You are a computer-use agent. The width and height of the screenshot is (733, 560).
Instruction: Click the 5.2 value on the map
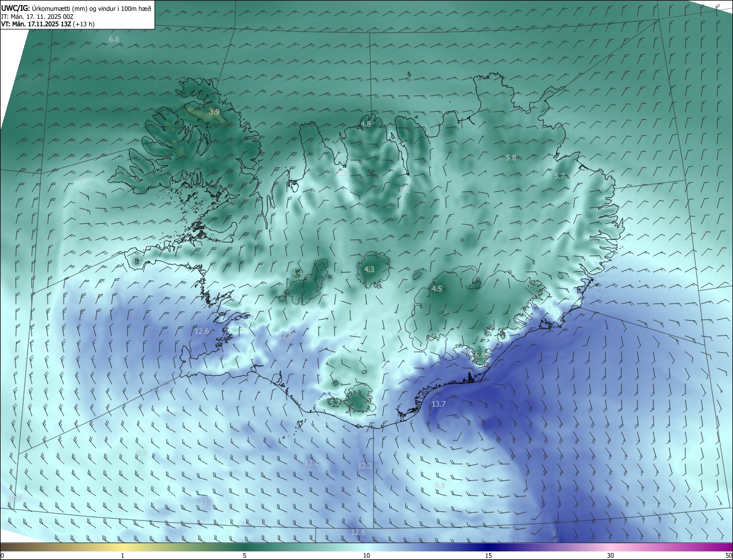click(x=336, y=403)
